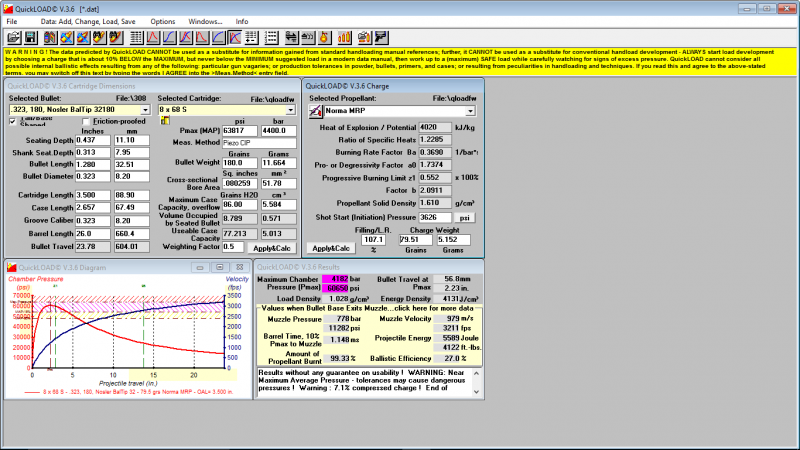Click the Charge Weight grains field
The width and height of the screenshot is (800, 450).
[415, 239]
